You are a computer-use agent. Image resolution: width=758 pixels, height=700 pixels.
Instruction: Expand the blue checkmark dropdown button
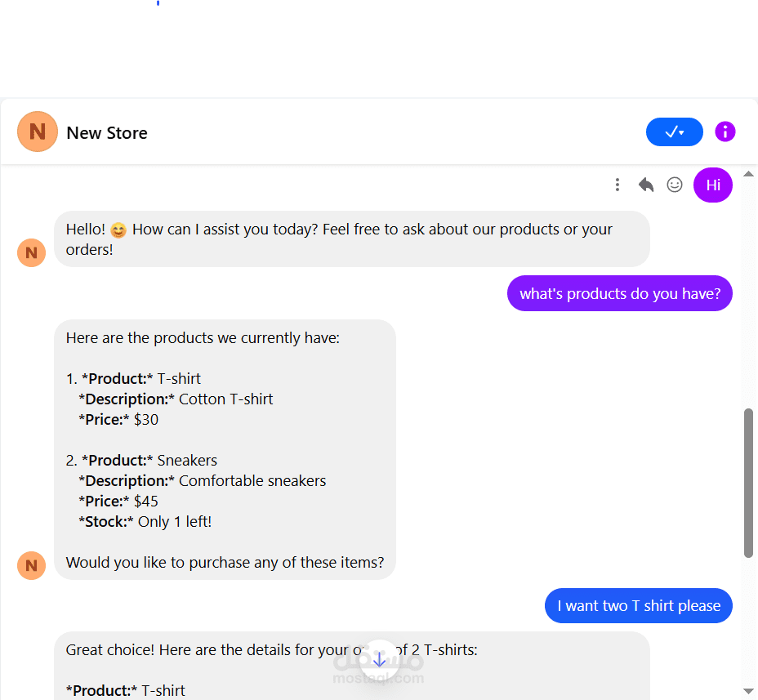tap(675, 132)
